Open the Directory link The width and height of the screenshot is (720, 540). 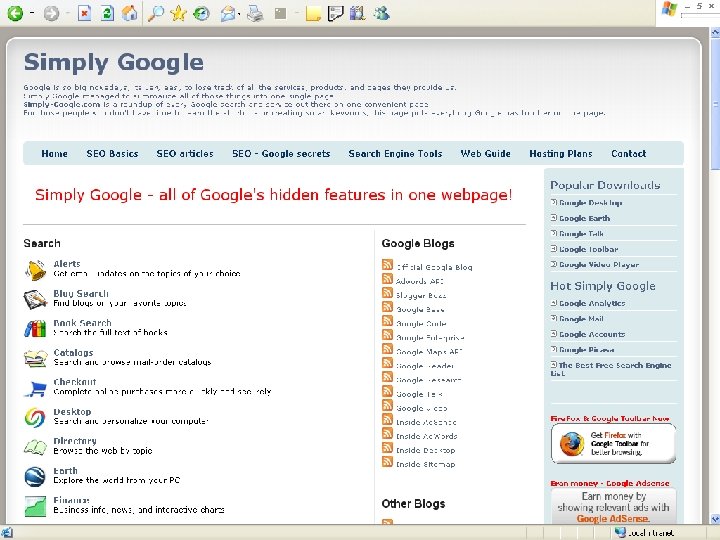tap(75, 441)
